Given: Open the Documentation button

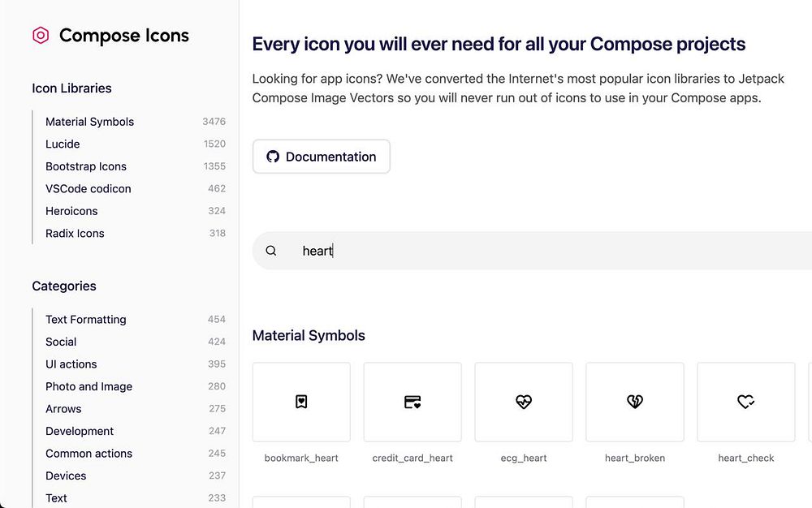Looking at the screenshot, I should (322, 157).
